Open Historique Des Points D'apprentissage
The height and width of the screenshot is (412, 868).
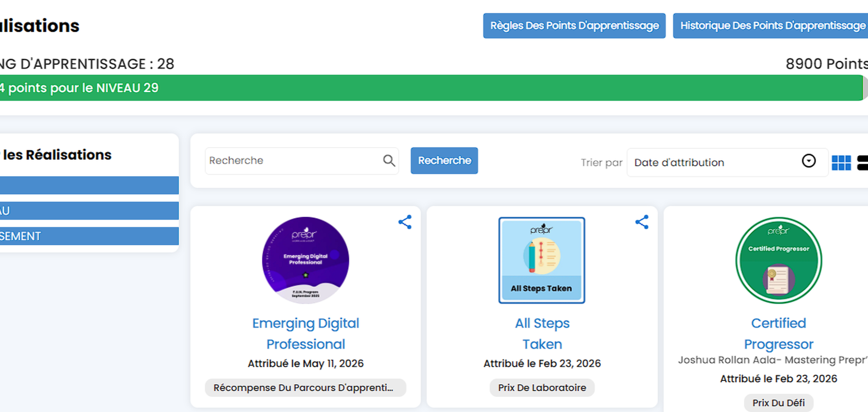[x=770, y=26]
